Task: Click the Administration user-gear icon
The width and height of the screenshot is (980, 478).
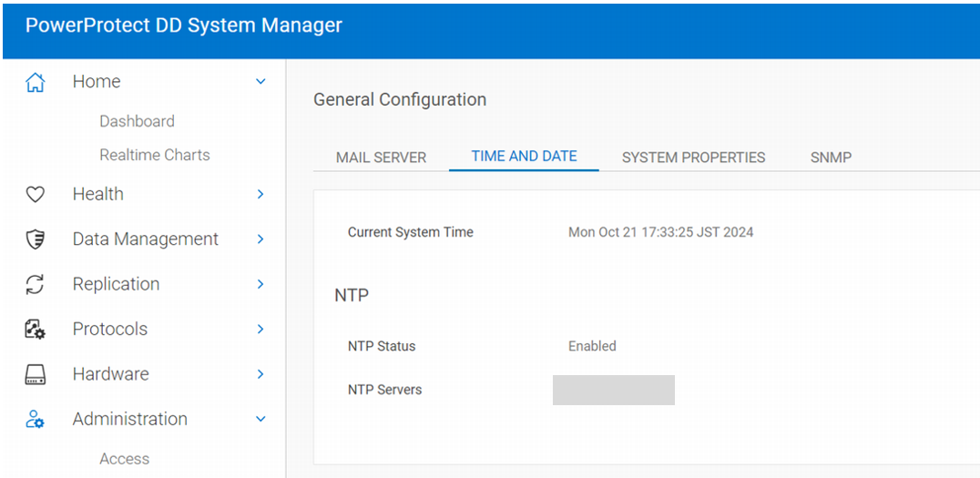Action: click(35, 419)
